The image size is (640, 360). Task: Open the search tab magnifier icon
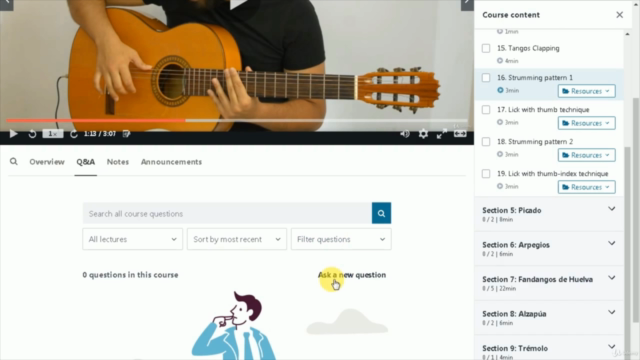coord(13,162)
